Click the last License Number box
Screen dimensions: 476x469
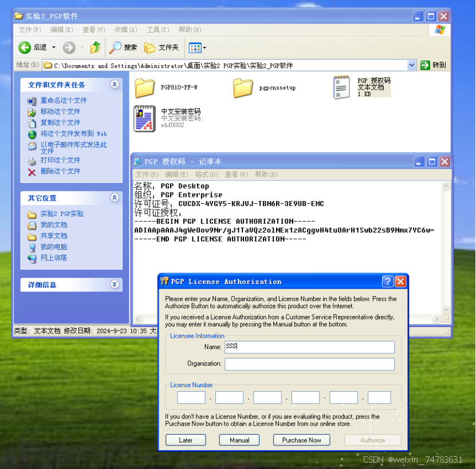tap(379, 397)
